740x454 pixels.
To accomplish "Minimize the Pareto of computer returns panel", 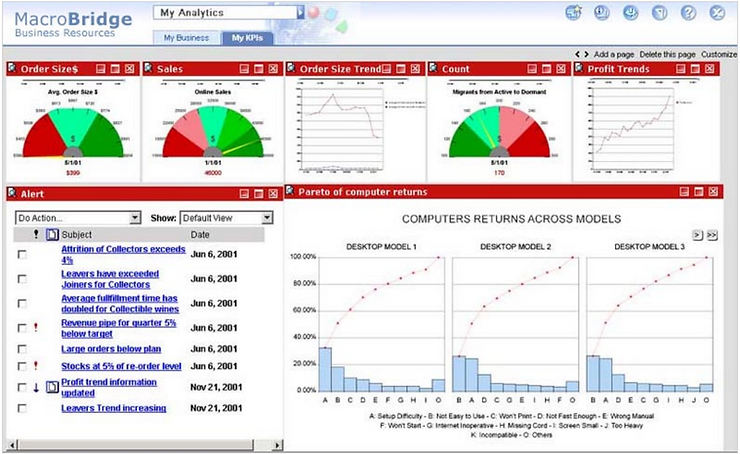I will (684, 191).
